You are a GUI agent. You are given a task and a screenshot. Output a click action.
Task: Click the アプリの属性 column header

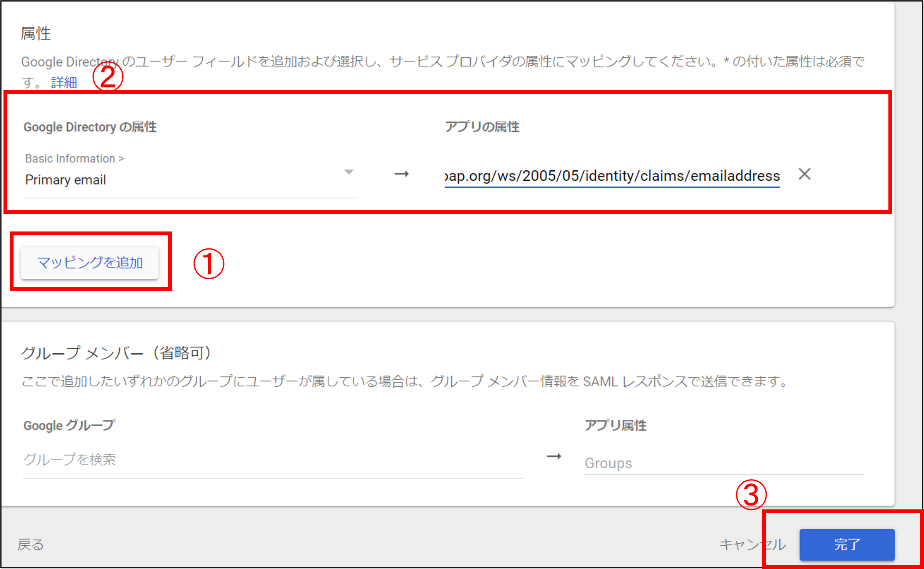pyautogui.click(x=482, y=127)
